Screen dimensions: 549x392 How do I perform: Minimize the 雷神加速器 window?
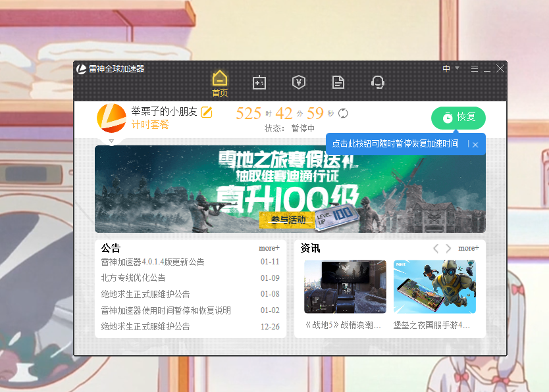pyautogui.click(x=487, y=70)
